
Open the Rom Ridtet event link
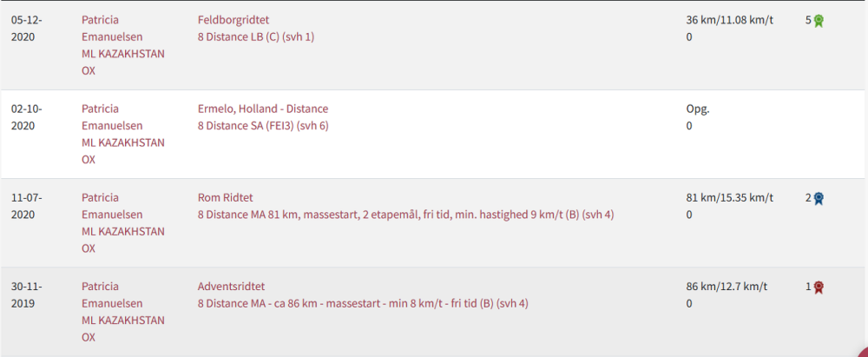[226, 197]
